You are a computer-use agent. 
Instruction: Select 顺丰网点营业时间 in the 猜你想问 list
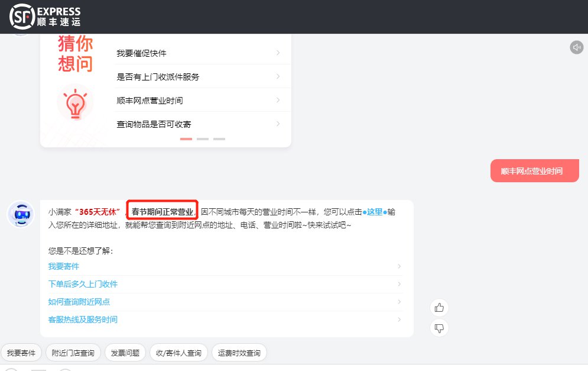pos(150,101)
